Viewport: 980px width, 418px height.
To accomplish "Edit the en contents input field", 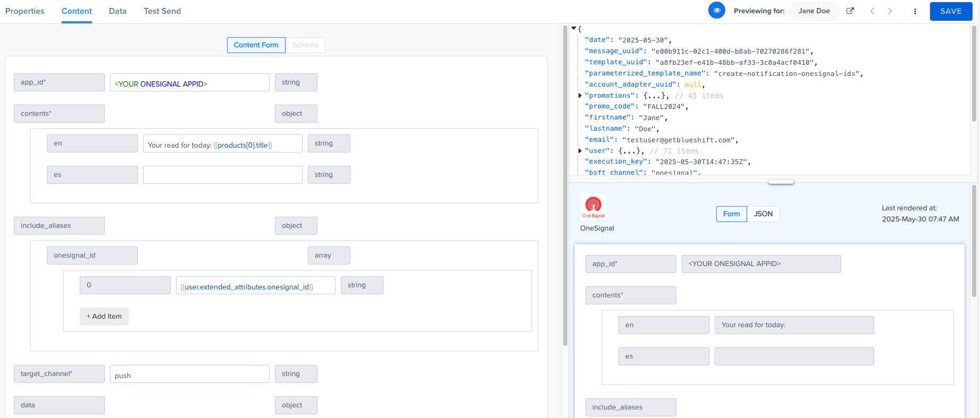I will 223,143.
